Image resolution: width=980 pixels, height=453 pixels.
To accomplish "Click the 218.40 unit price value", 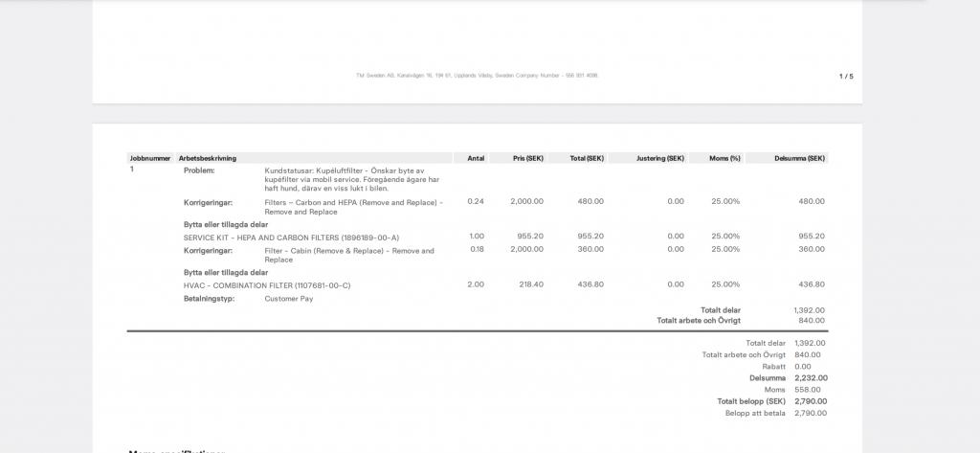I will [x=529, y=284].
